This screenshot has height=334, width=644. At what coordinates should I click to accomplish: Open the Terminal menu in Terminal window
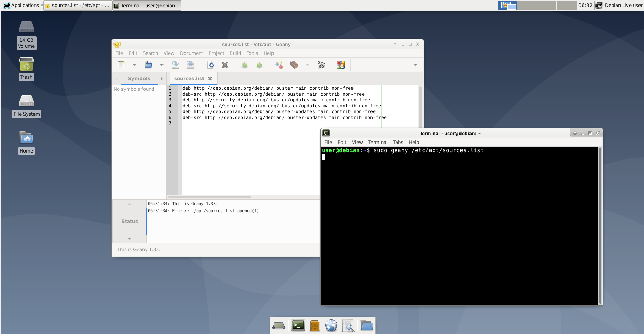(378, 142)
